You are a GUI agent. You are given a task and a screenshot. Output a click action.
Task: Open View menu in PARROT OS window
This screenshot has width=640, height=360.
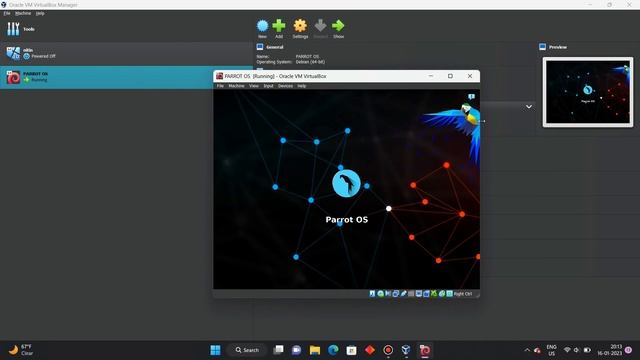click(254, 86)
